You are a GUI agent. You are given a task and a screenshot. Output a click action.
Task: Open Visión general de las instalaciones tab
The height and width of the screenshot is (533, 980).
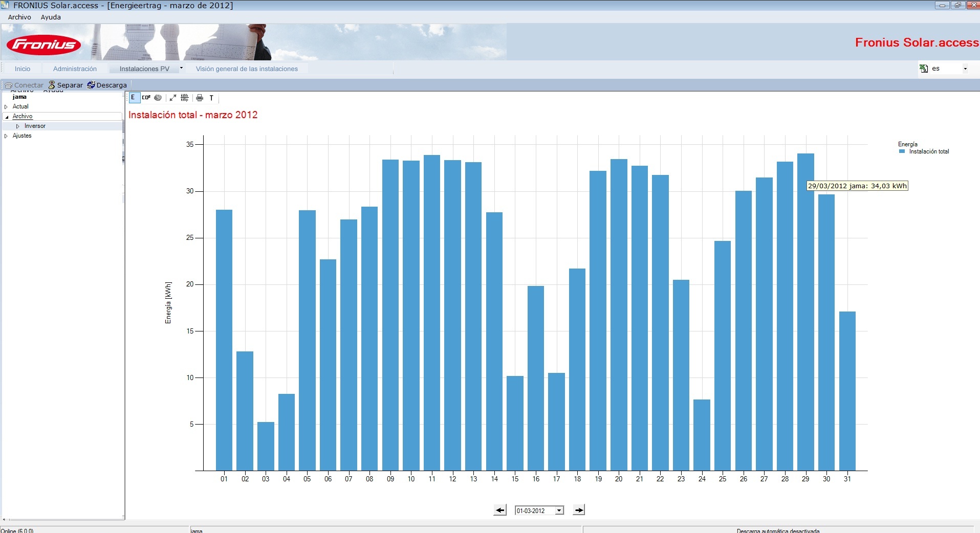pyautogui.click(x=247, y=69)
